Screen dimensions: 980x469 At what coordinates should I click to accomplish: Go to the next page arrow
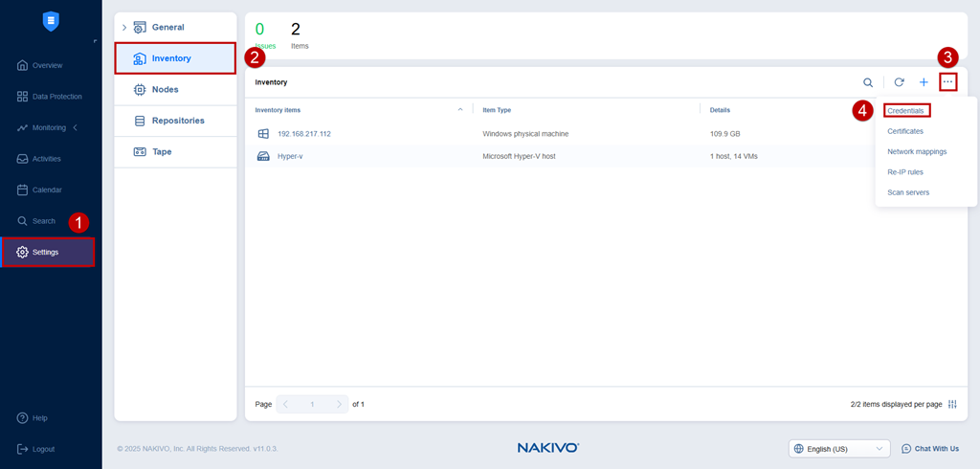[x=340, y=405]
